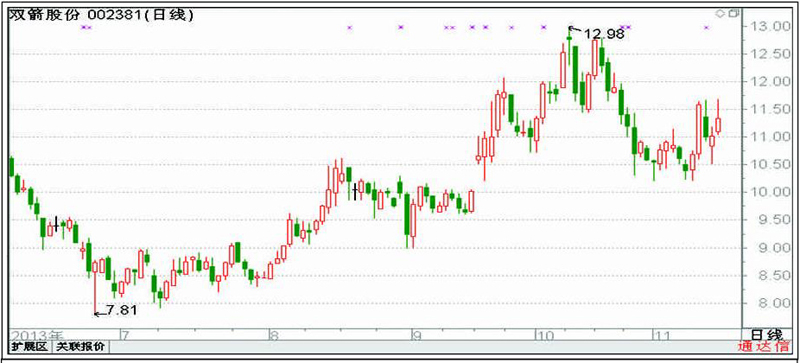Select the 10 month marker on time axis

[544, 335]
